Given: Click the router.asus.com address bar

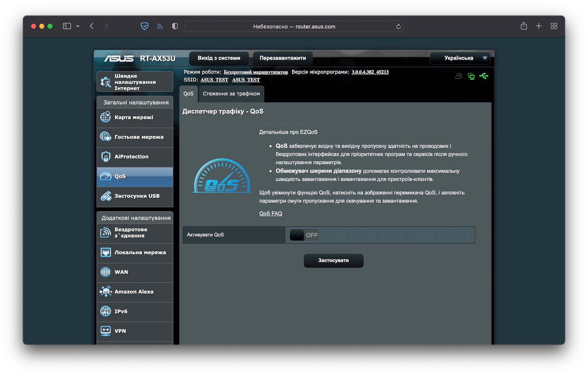Looking at the screenshot, I should (294, 26).
